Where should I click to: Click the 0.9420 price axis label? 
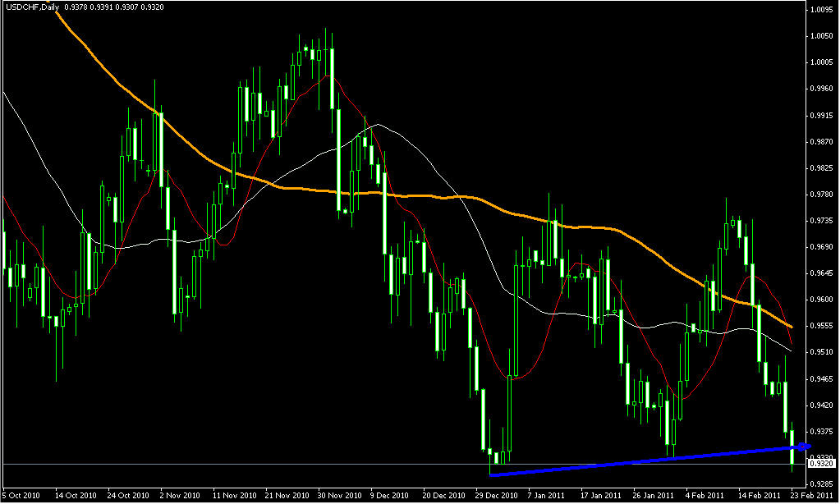(822, 405)
